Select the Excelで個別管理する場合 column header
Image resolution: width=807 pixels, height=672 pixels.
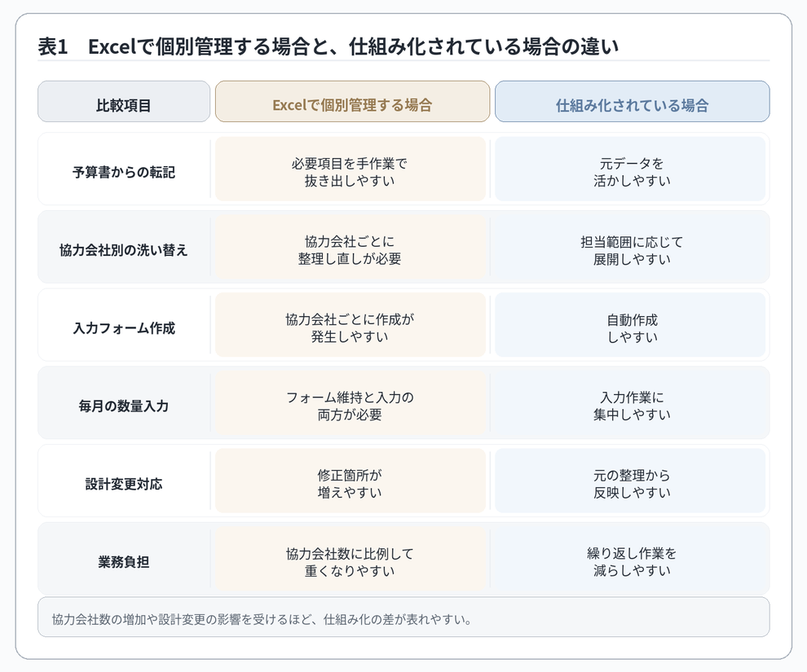coord(352,101)
